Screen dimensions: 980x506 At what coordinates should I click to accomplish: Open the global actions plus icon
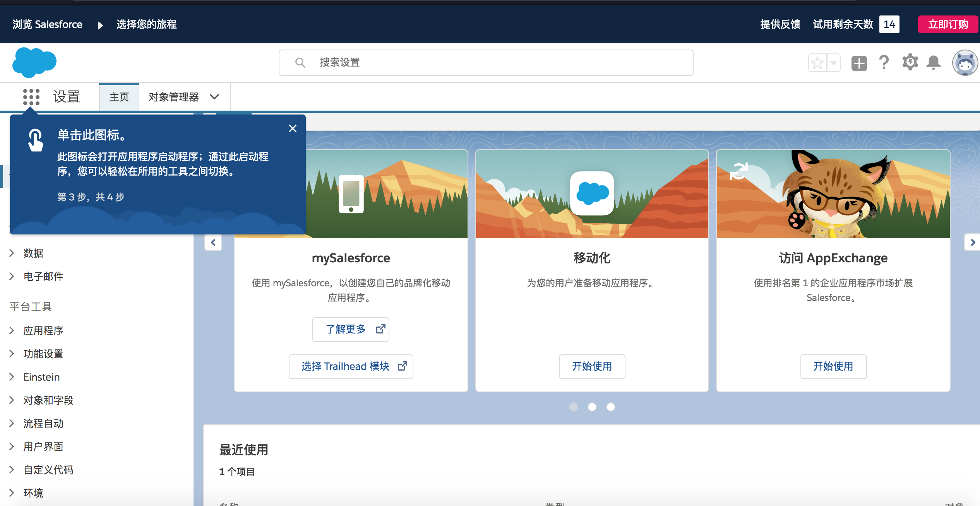click(859, 63)
